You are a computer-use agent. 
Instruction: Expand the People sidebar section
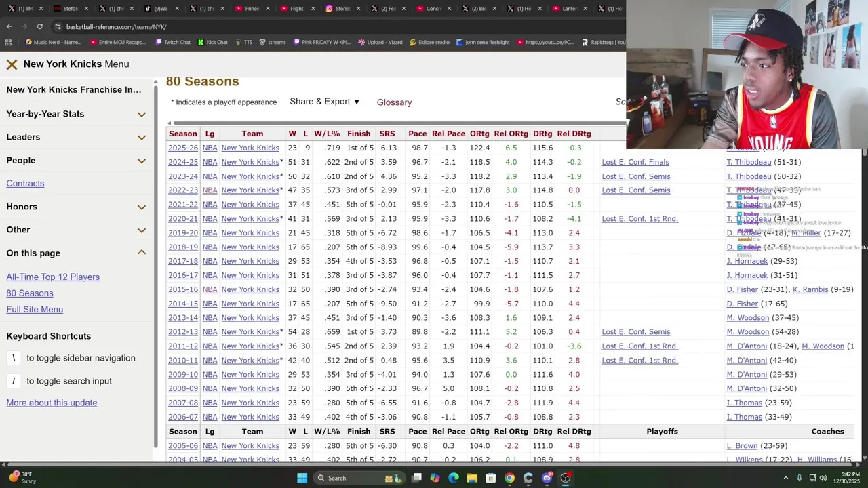point(76,161)
